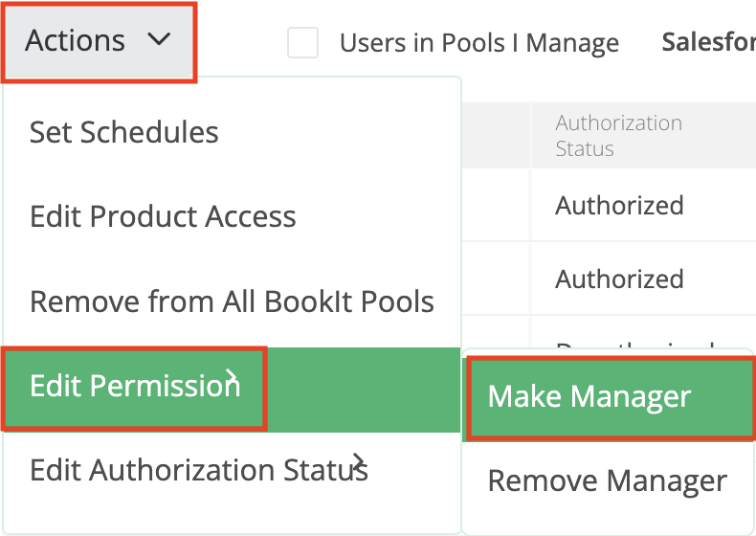Select Set Schedules from the Actions menu
The image size is (756, 536).
pos(124,132)
